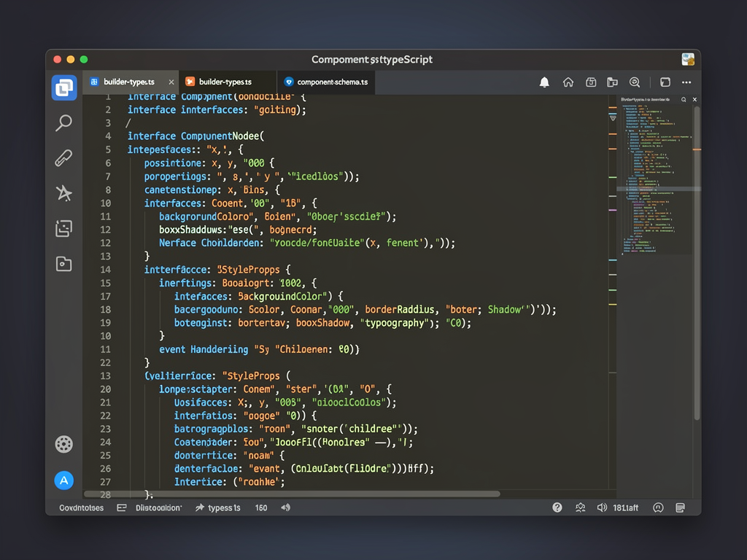This screenshot has width=747, height=560.
Task: Open notifications bell in toolbar
Action: [544, 82]
